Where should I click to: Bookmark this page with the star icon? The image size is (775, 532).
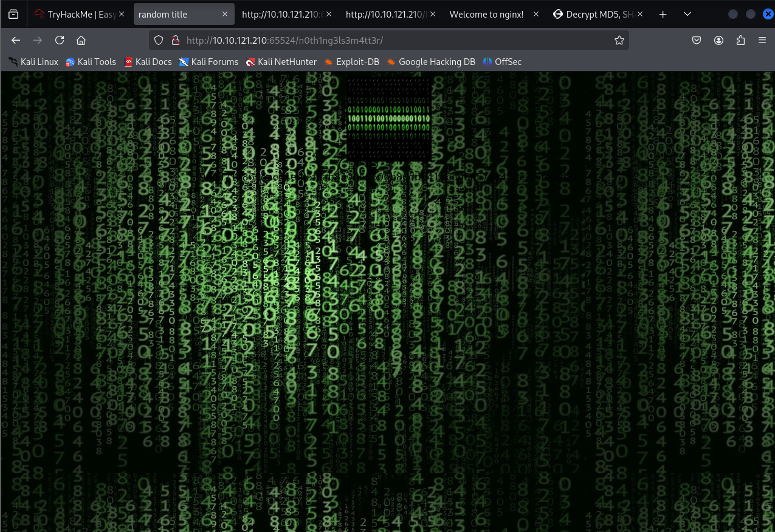(619, 40)
